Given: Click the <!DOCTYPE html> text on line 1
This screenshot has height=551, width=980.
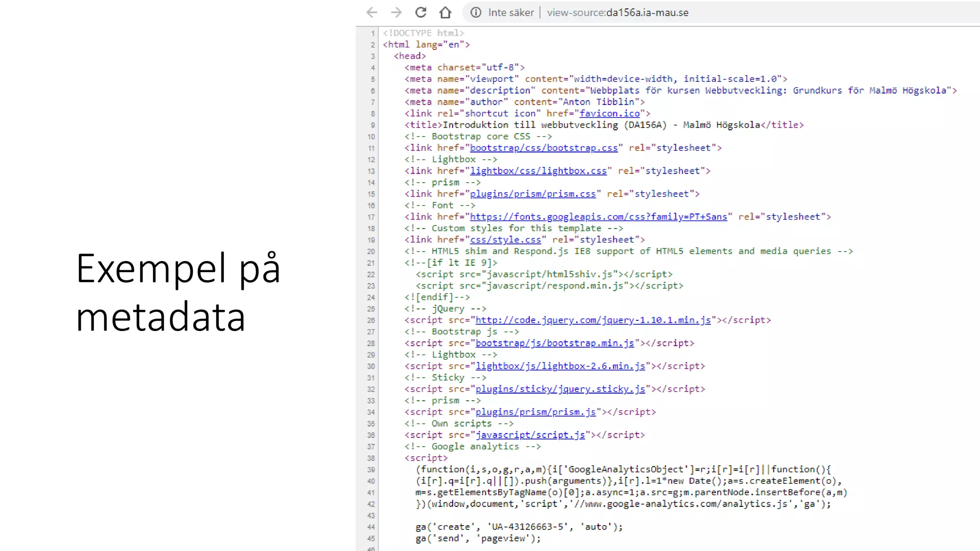Looking at the screenshot, I should [423, 33].
